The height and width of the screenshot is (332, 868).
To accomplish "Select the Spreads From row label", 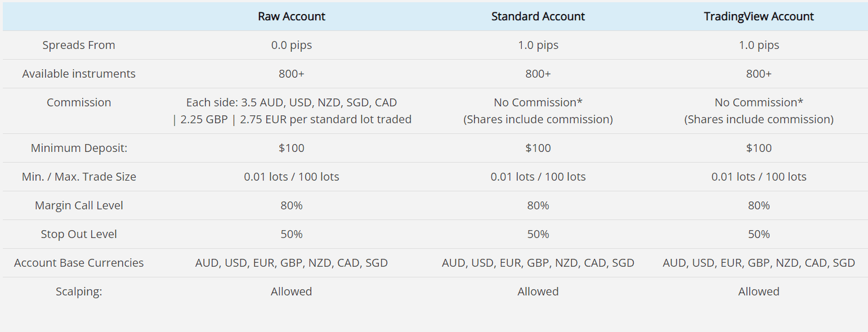I will 79,45.
